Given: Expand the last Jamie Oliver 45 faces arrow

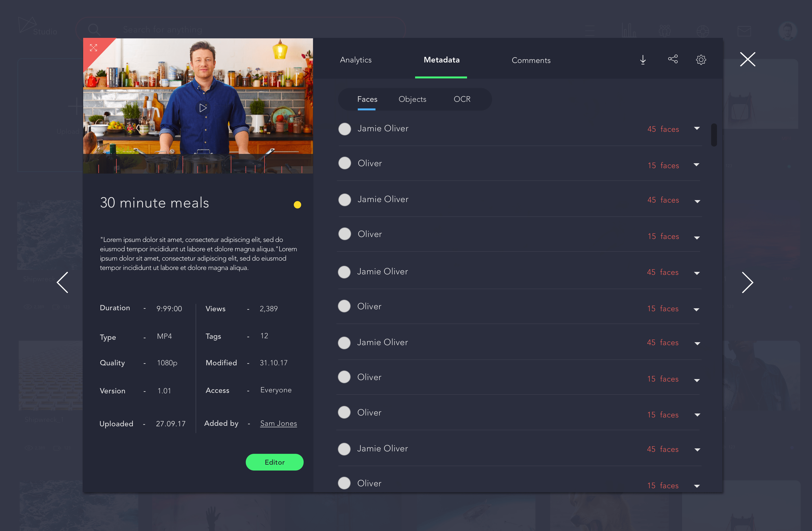Looking at the screenshot, I should click(697, 450).
